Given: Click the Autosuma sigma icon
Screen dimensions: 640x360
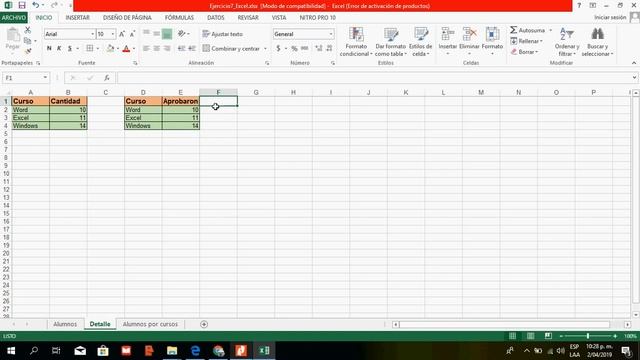Looking at the screenshot, I should [513, 30].
